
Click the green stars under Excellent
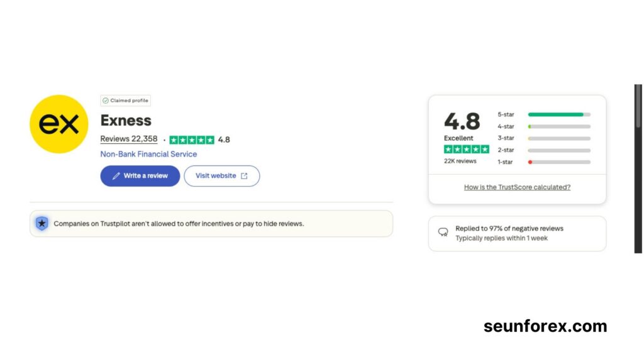466,149
